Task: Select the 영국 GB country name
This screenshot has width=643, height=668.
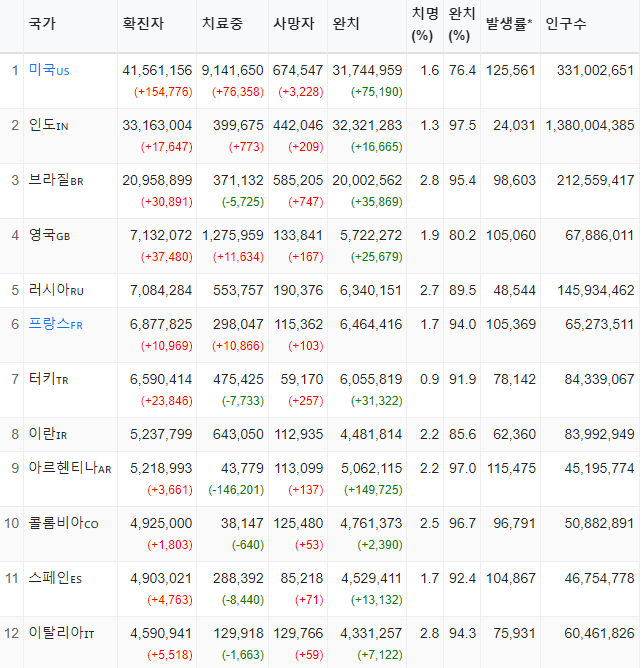Action: tap(49, 235)
